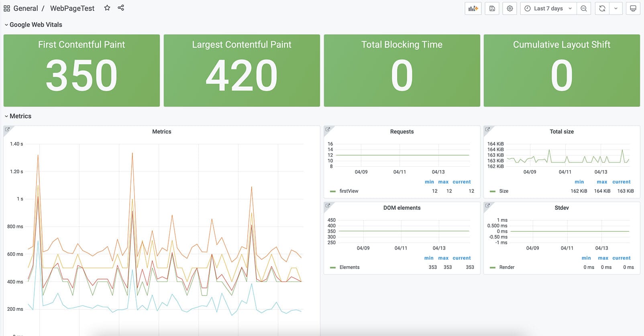Image resolution: width=644 pixels, height=336 pixels.
Task: Toggle the firstView legend series
Action: [349, 191]
